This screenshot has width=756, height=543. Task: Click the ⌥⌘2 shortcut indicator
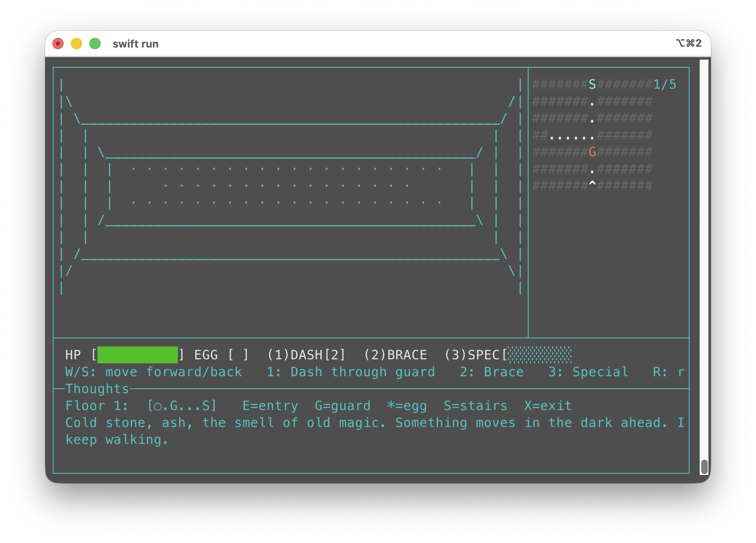pos(688,43)
